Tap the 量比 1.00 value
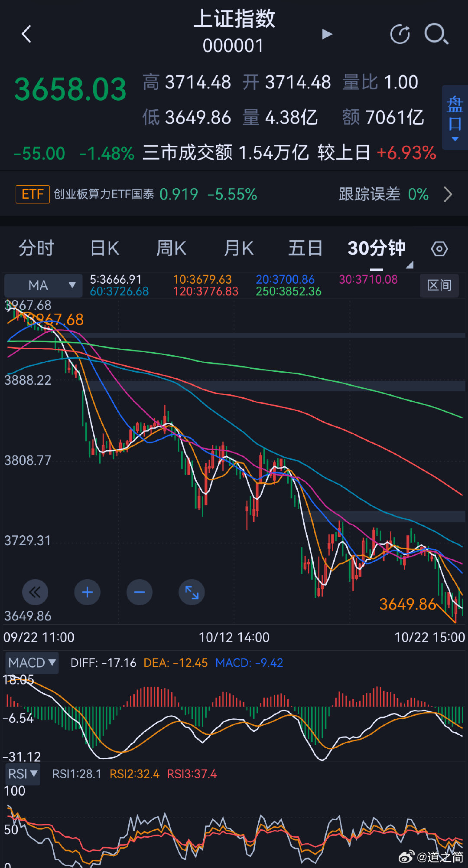 point(380,82)
